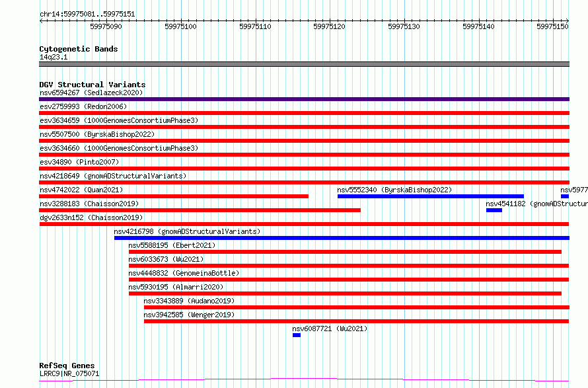Image resolution: width=588 pixels, height=388 pixels.
Task: Click the RefSeq Genes track title
Action: (x=67, y=366)
